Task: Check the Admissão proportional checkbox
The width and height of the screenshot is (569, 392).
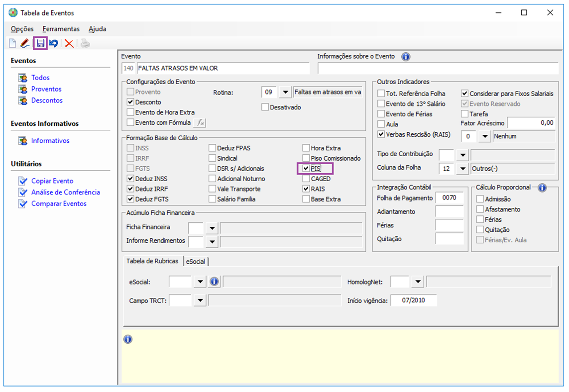Action: pyautogui.click(x=480, y=199)
